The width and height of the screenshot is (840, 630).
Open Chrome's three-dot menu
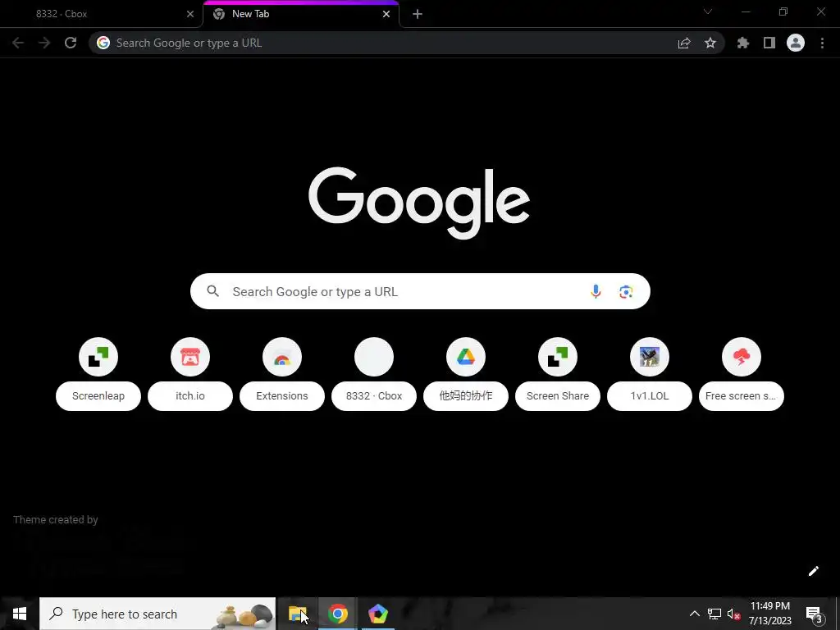tap(822, 43)
